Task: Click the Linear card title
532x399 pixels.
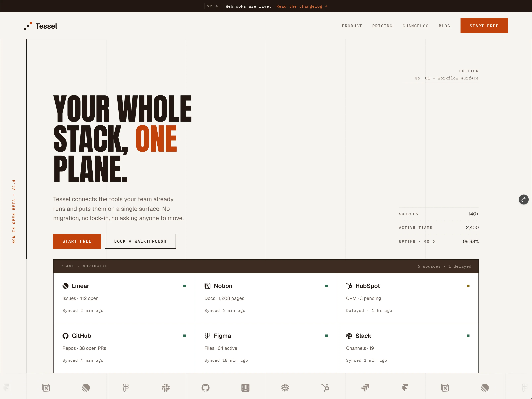Action: coord(80,286)
